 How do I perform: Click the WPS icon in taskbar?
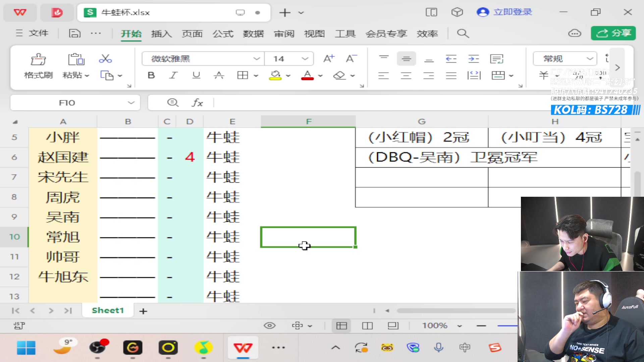243,348
